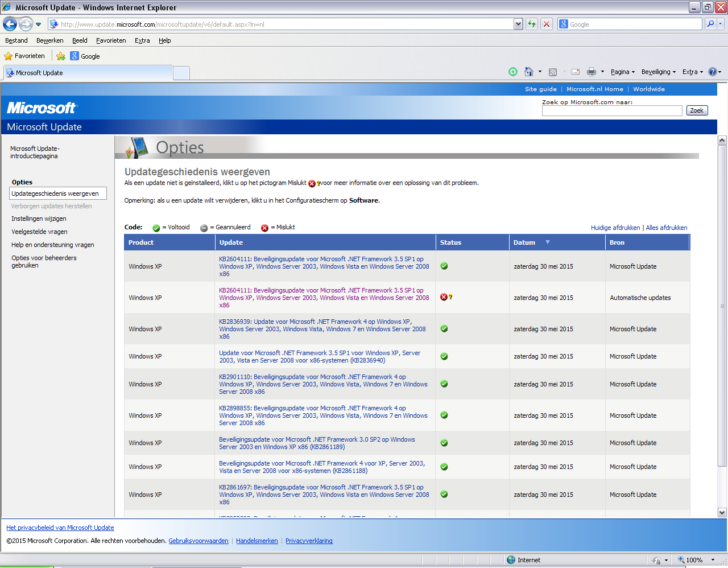Click the Microsoft.nl Home link
728x568 pixels.
(595, 89)
